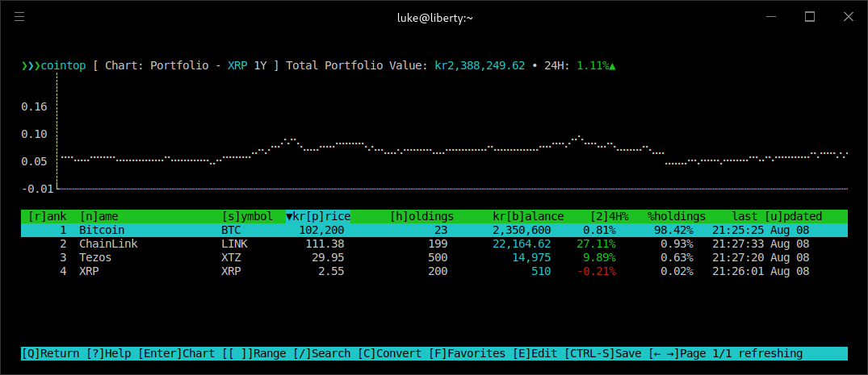868x375 pixels.
Task: Click the [CTRL-S]Save shortcut
Action: [x=603, y=353]
